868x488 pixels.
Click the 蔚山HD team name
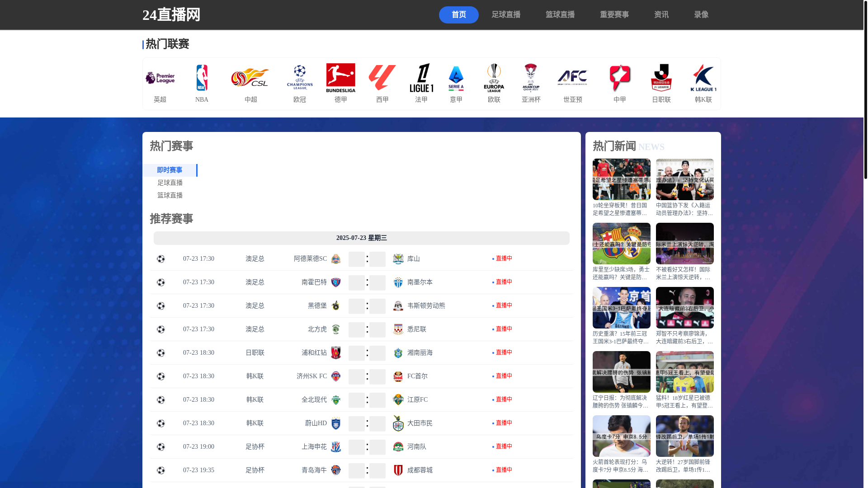click(316, 423)
